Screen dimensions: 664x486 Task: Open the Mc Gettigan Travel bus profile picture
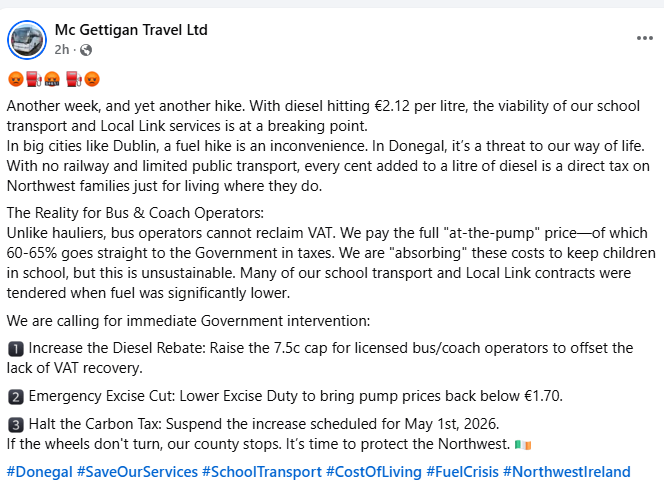click(26, 40)
